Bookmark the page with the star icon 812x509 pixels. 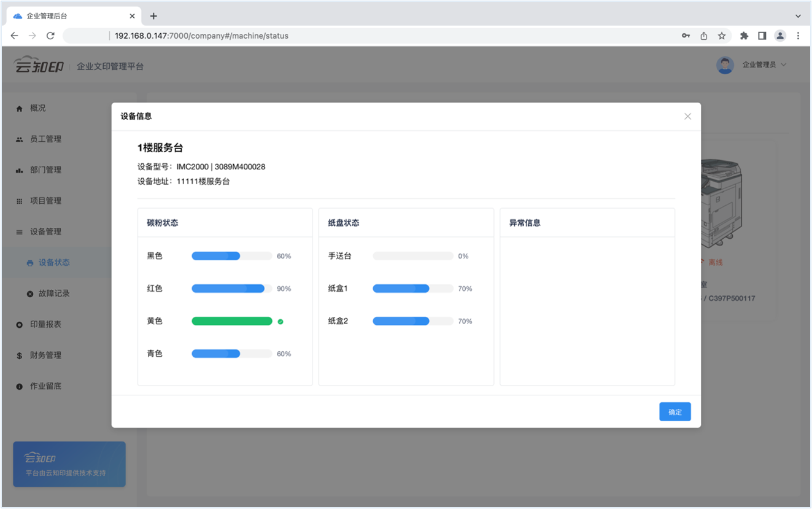click(722, 36)
